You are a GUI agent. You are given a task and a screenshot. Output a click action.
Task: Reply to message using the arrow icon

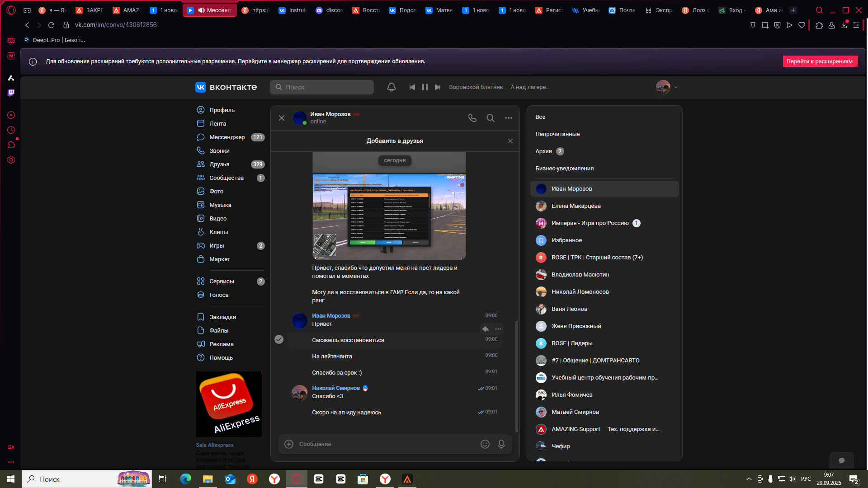(x=486, y=329)
